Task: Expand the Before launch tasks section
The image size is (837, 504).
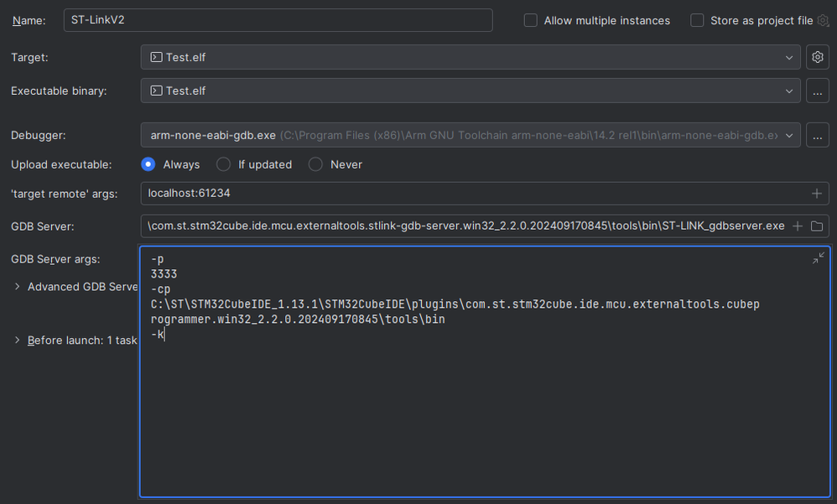Action: click(18, 340)
